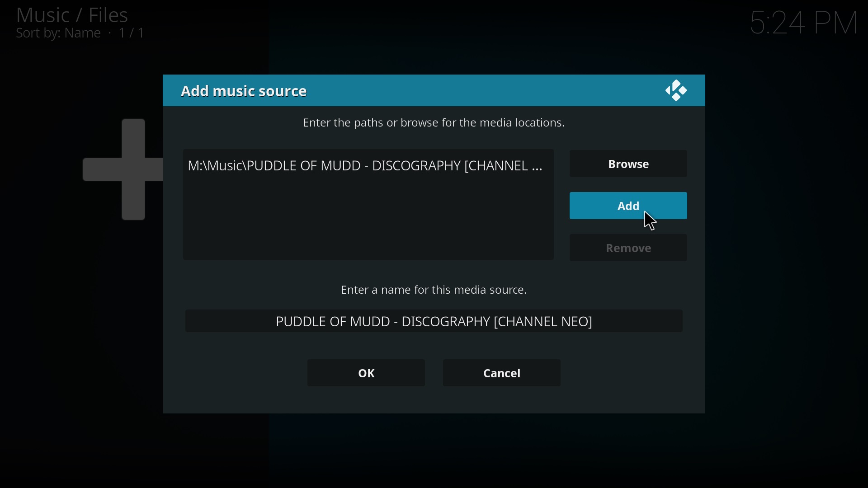Click the highlighted Add button

pos(628,206)
